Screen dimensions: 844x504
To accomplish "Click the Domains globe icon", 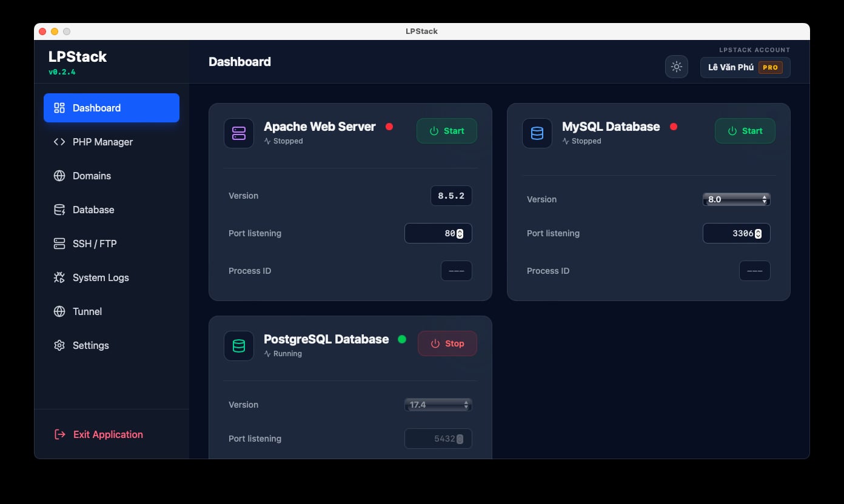I will pyautogui.click(x=59, y=176).
